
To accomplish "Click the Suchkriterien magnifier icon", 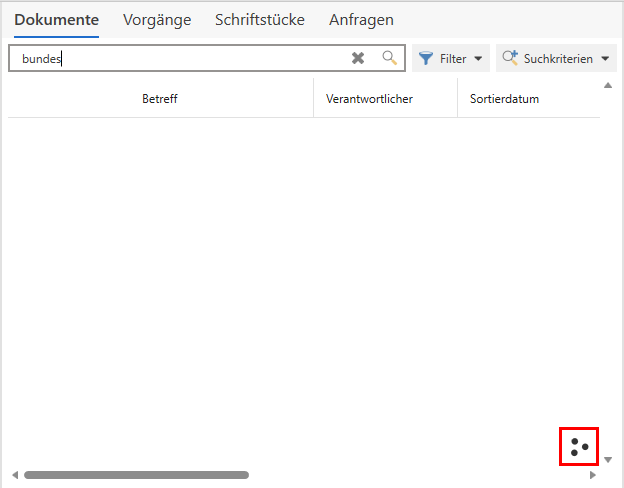I will [510, 59].
